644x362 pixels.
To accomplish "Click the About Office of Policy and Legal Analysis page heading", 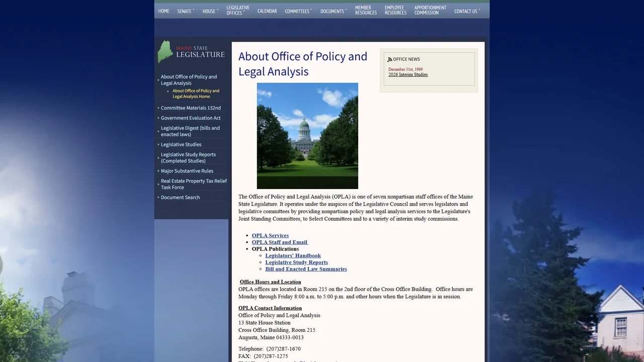I will [x=303, y=64].
